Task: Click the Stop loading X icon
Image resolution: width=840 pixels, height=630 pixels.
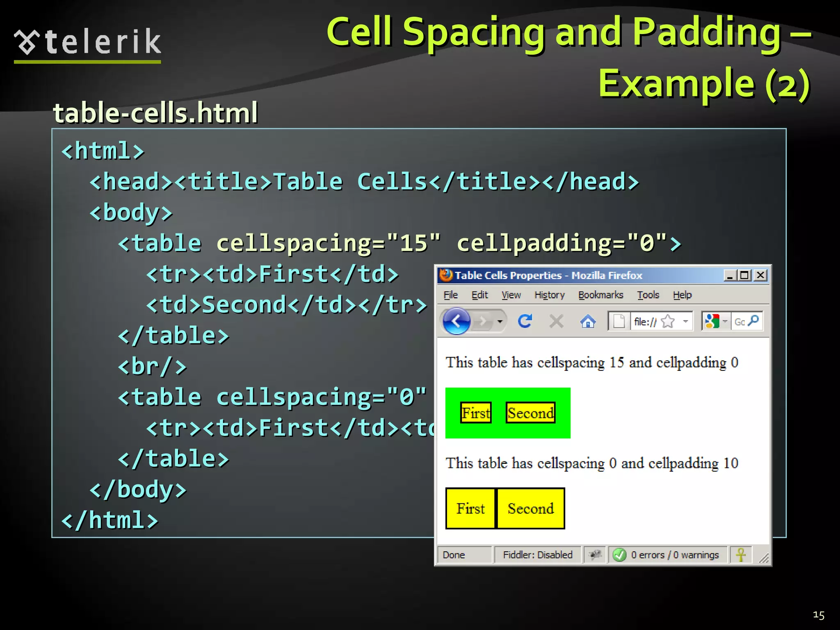Action: (x=556, y=321)
